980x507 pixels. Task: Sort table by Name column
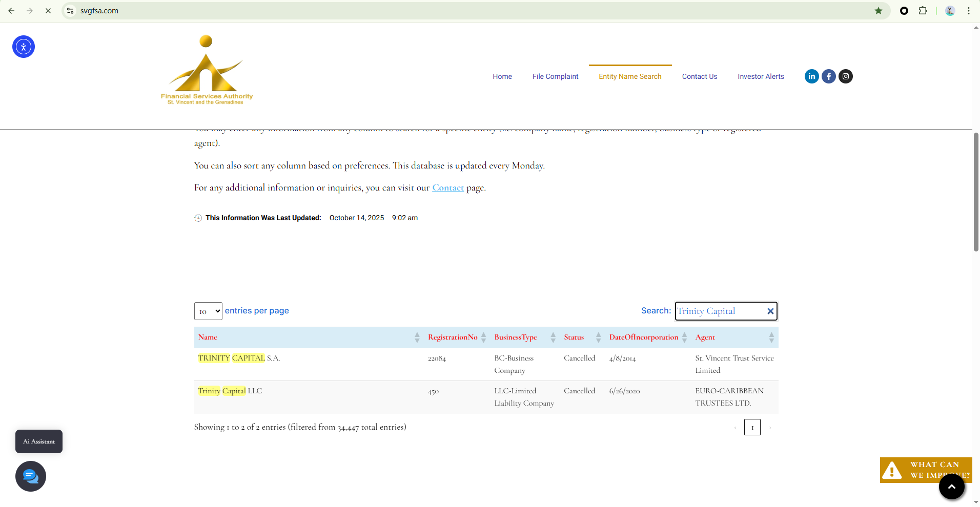click(308, 337)
